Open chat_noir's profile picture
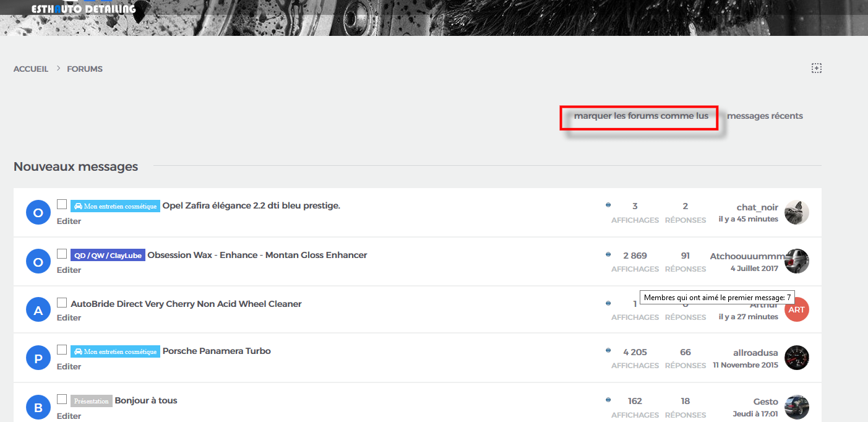Viewport: 868px width, 422px height. point(796,212)
